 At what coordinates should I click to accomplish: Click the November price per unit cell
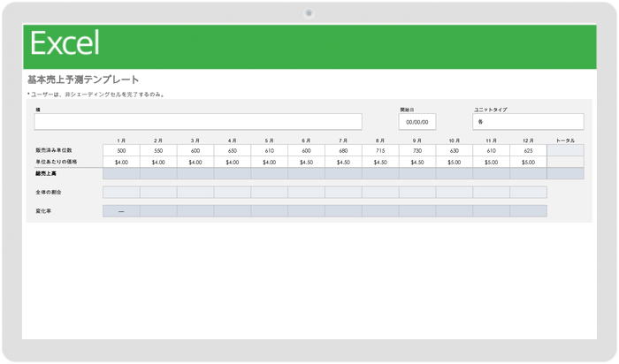(491, 162)
